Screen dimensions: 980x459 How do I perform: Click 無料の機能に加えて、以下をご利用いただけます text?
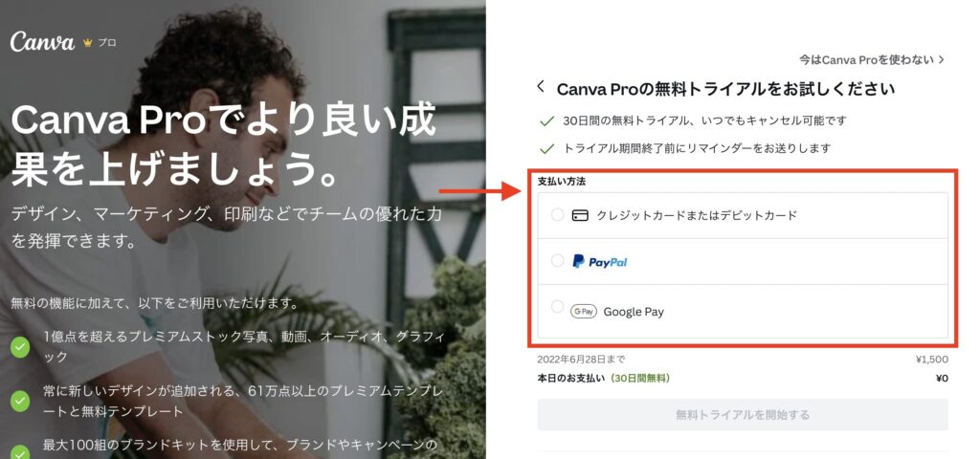[154, 305]
